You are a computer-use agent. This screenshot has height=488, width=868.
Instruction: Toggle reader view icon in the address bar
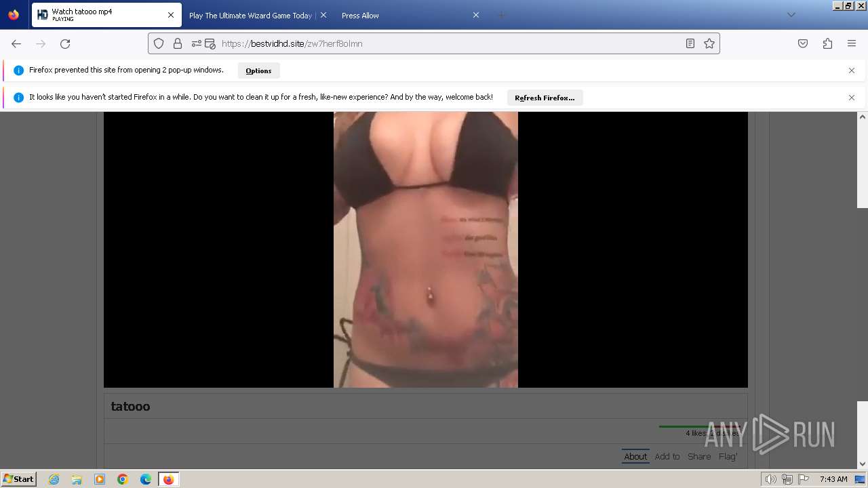pos(690,43)
